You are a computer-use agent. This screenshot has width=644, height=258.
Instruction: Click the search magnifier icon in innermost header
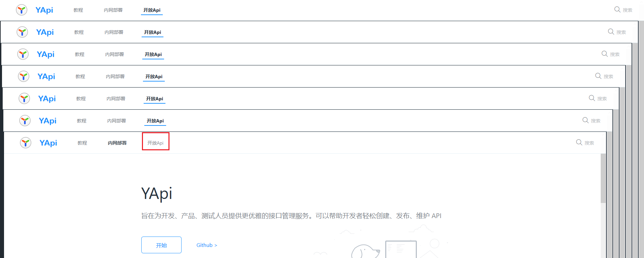pos(579,142)
